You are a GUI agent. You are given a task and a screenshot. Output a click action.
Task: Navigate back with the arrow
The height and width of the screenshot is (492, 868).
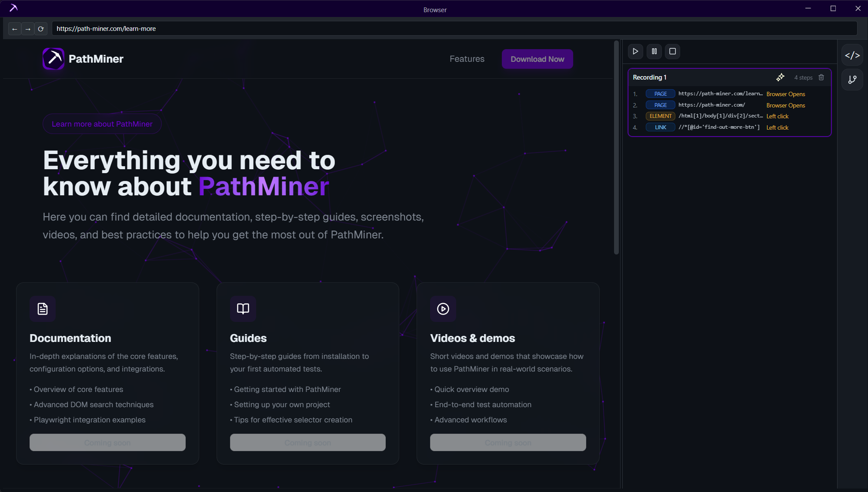pyautogui.click(x=14, y=28)
